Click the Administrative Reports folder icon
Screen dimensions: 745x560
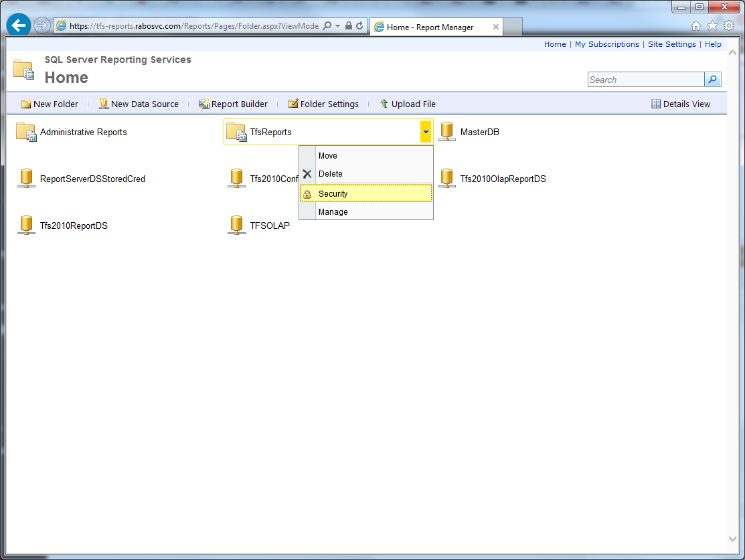coord(26,132)
